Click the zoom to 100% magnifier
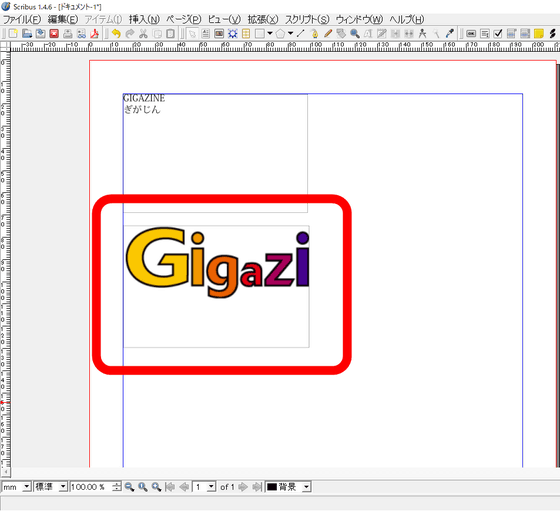The width and height of the screenshot is (560, 511). [143, 487]
